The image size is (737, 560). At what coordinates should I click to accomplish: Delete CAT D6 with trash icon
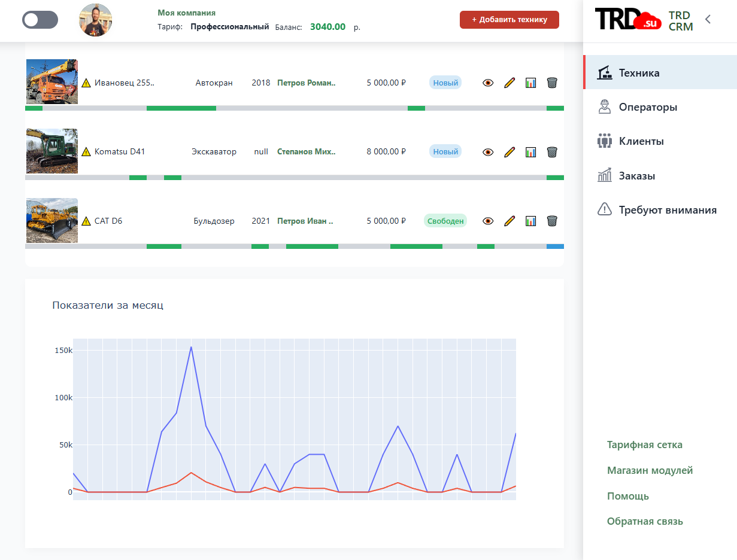[552, 221]
